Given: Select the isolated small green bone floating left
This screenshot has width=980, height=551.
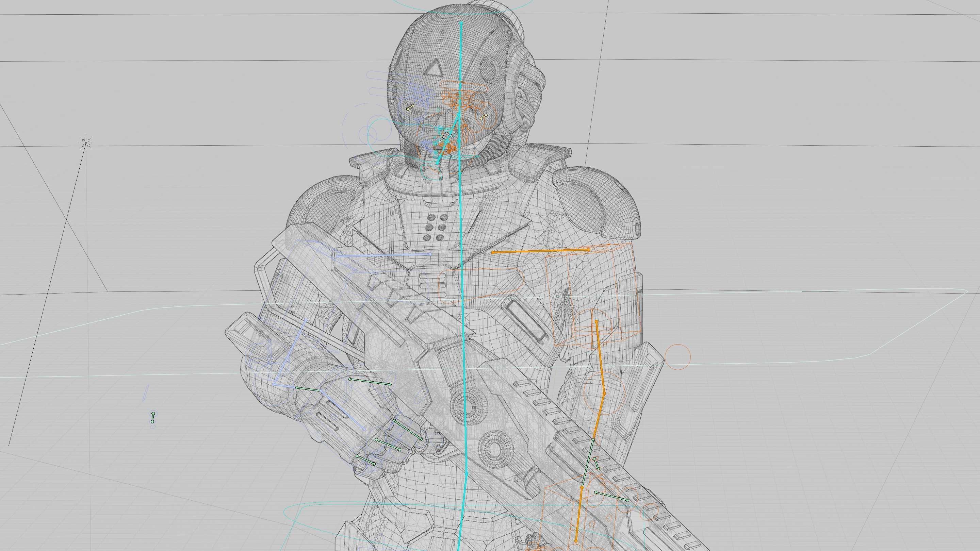Looking at the screenshot, I should click(153, 417).
